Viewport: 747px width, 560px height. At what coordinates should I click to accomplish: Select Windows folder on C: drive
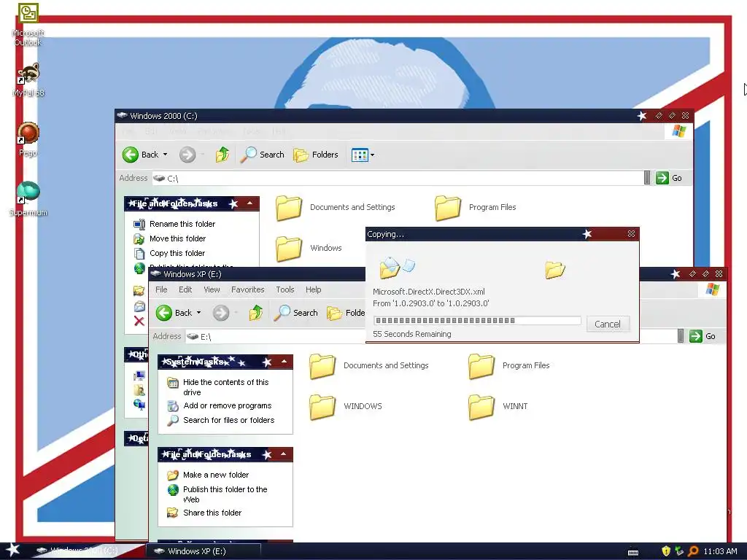click(309, 248)
